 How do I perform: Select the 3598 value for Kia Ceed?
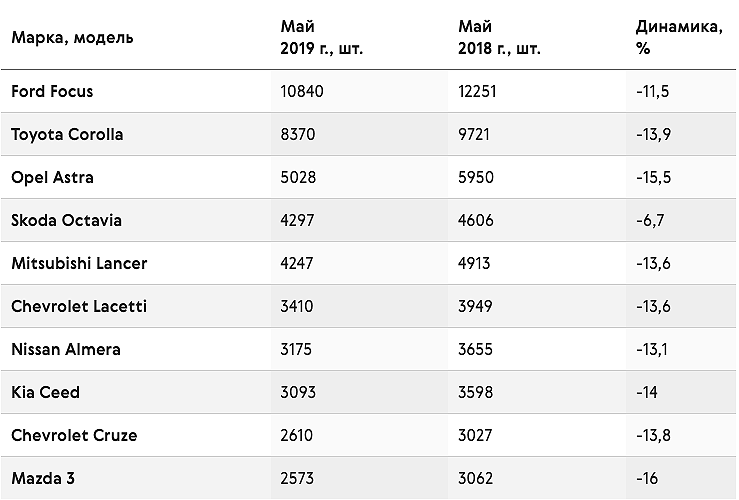(x=476, y=392)
